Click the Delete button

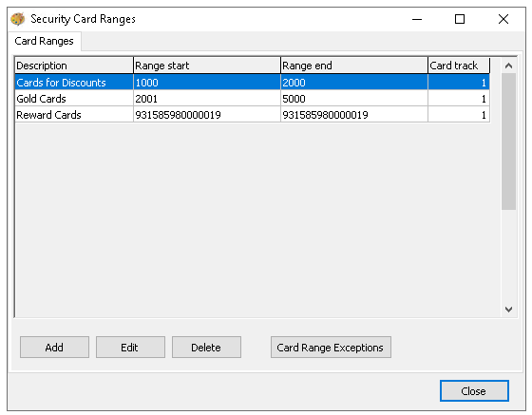tap(206, 348)
